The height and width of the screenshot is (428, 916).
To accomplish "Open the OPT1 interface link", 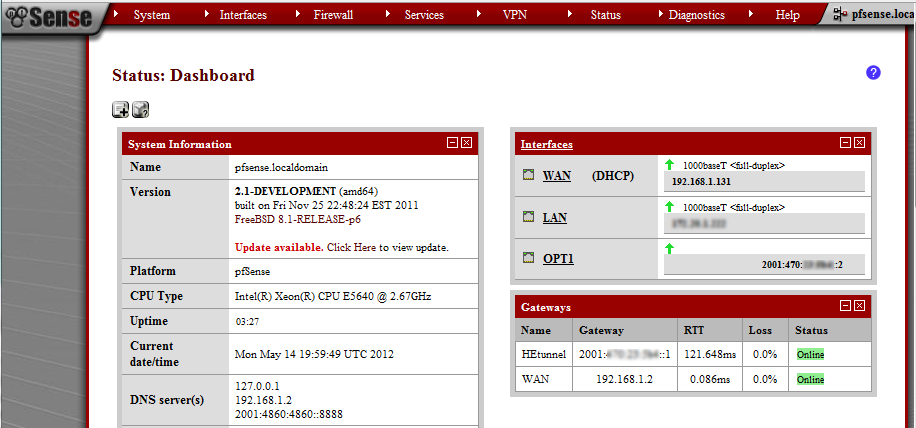I will 558,259.
